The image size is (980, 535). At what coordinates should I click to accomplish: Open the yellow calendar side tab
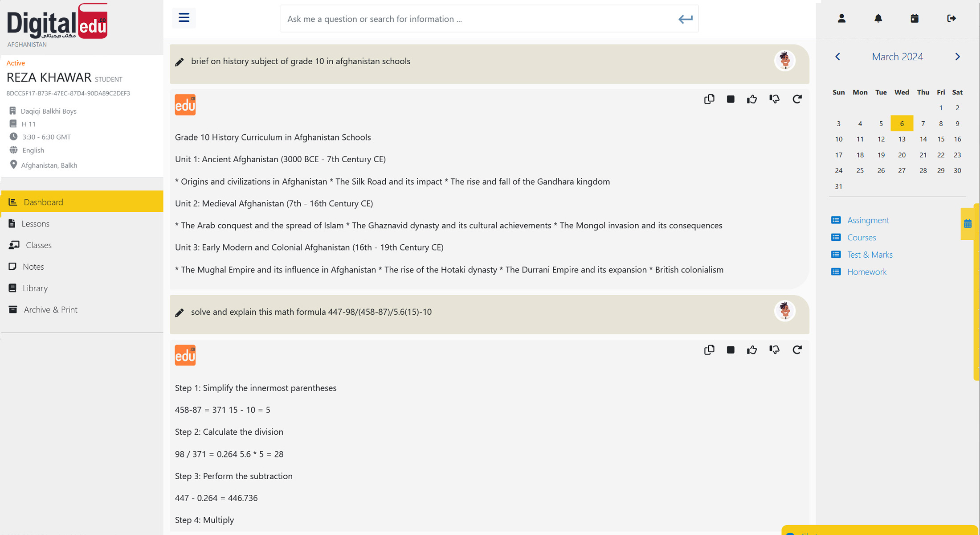point(968,224)
